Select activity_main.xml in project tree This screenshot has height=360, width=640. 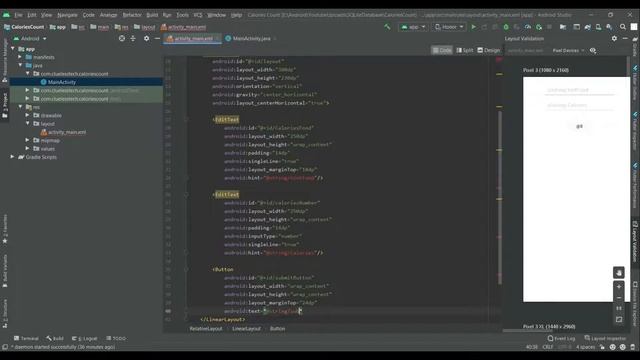tap(67, 132)
